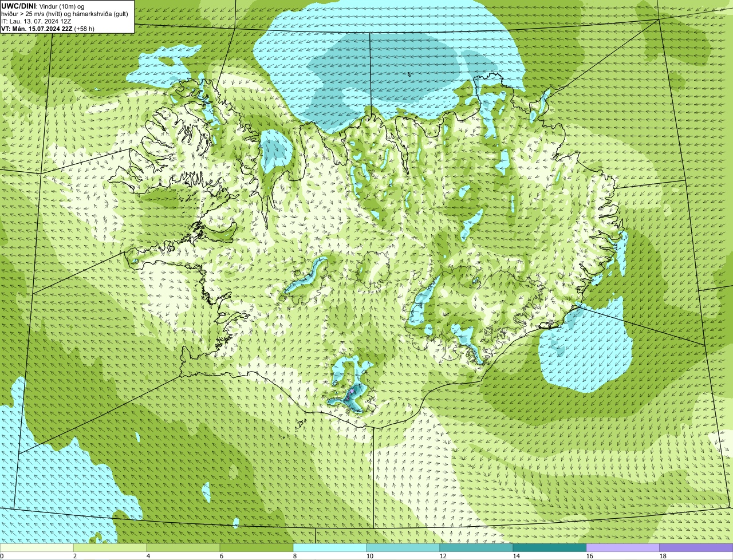
Task: Click the legend scale label "14"
Action: point(517,556)
